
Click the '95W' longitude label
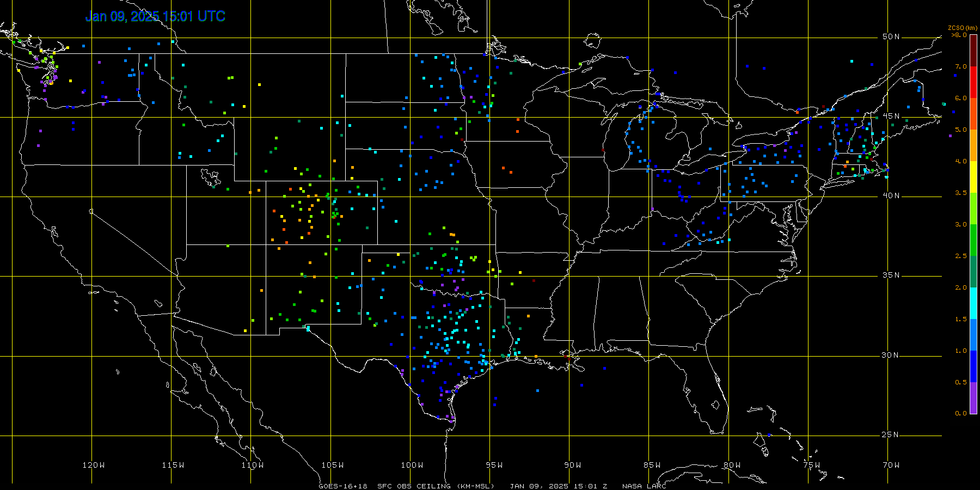click(494, 465)
